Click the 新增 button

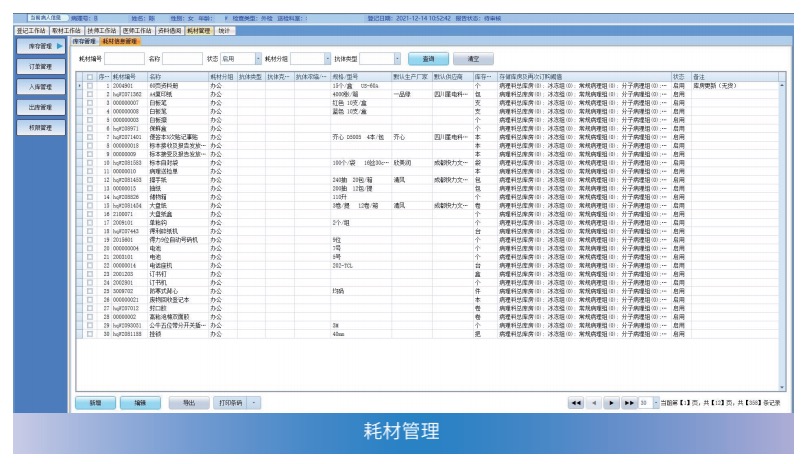pos(95,403)
